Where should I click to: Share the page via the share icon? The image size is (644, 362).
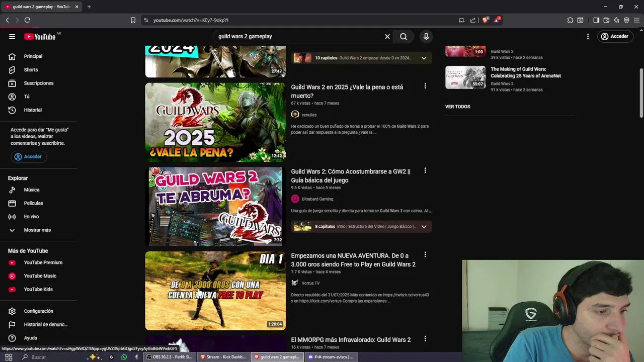click(473, 20)
